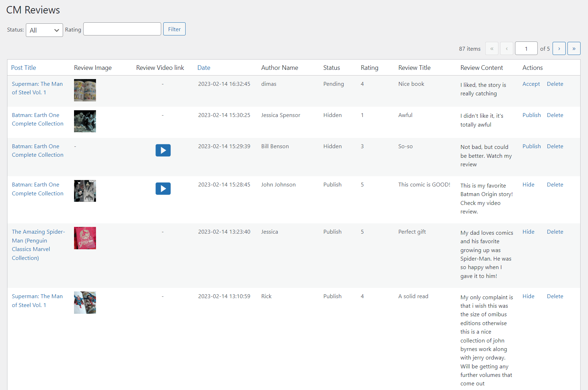Sort reviews by Post Title column
Screen dimensions: 588x390
click(x=23, y=68)
